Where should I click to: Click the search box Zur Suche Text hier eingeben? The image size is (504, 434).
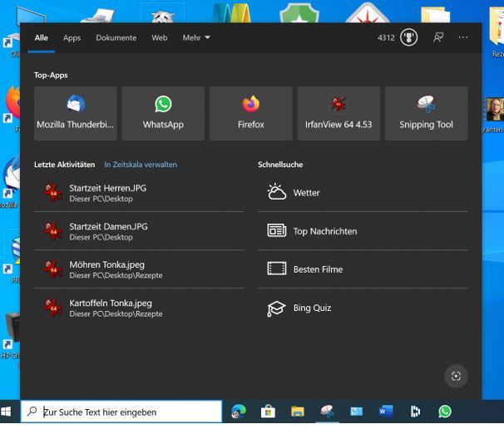coord(121,412)
